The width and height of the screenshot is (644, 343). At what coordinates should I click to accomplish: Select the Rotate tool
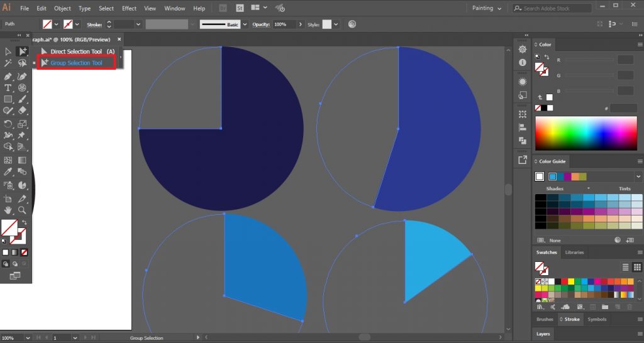point(8,124)
